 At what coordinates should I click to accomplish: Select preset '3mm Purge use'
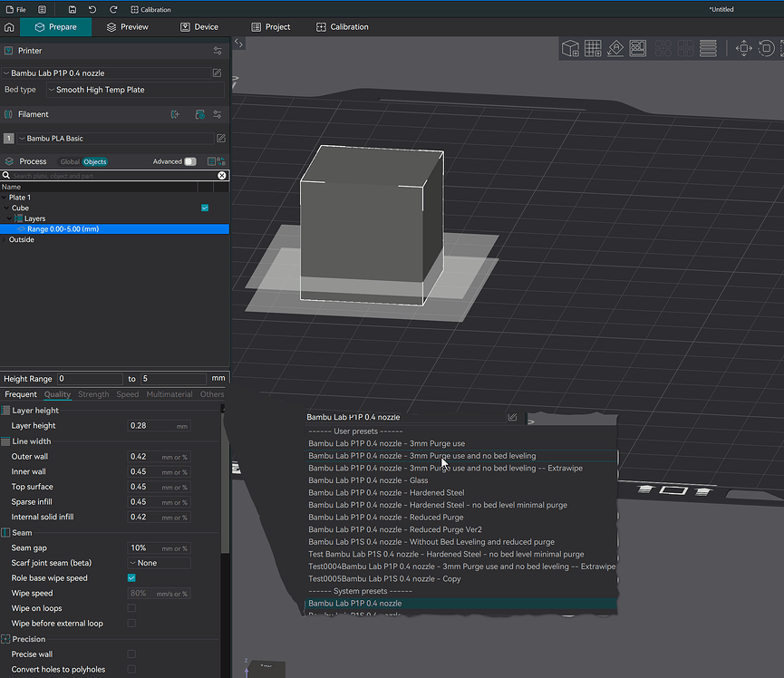coord(460,443)
